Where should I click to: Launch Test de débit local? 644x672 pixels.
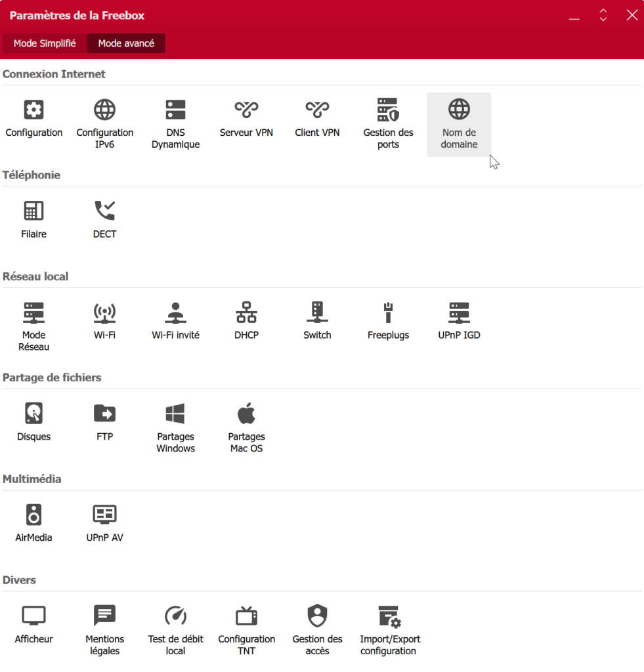pyautogui.click(x=175, y=617)
